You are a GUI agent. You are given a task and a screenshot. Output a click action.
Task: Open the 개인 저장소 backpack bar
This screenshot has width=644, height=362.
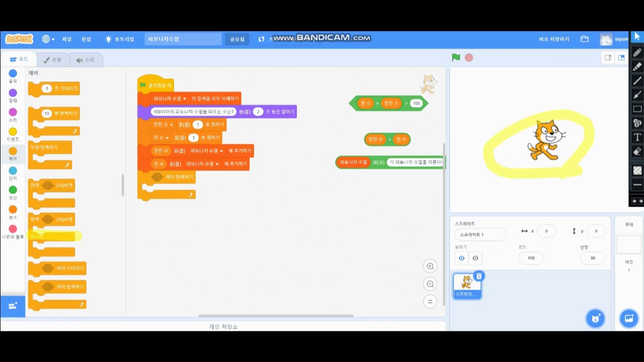pyautogui.click(x=223, y=326)
